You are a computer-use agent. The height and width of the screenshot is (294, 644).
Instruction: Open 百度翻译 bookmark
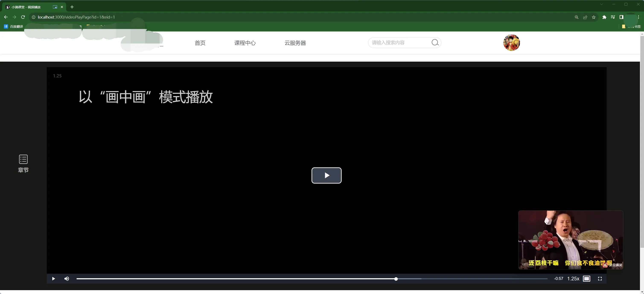click(x=13, y=26)
